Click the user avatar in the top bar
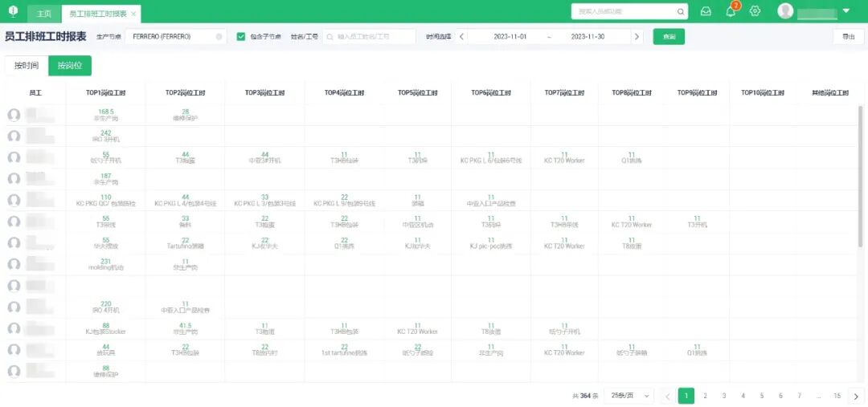868x407 pixels. pos(785,11)
